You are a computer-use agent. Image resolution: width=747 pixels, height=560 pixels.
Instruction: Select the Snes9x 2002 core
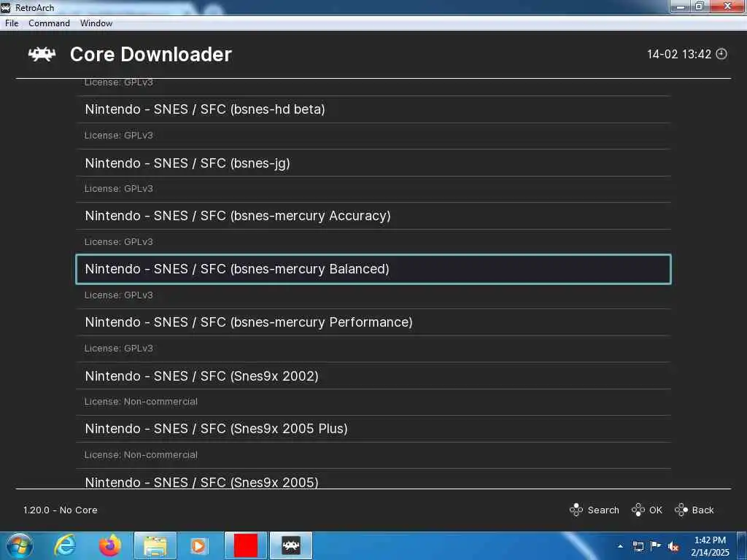click(373, 376)
